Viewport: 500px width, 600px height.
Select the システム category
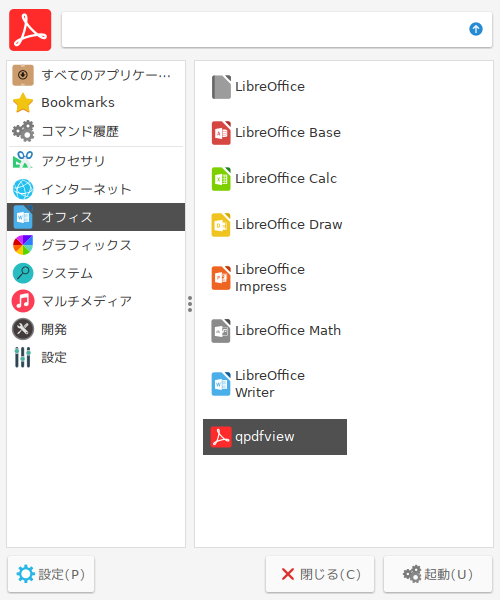96,273
